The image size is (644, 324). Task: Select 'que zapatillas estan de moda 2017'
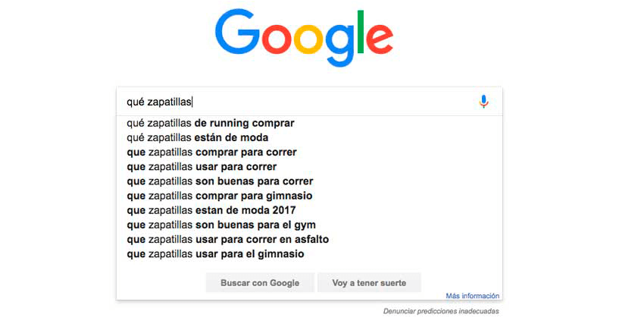tap(211, 210)
